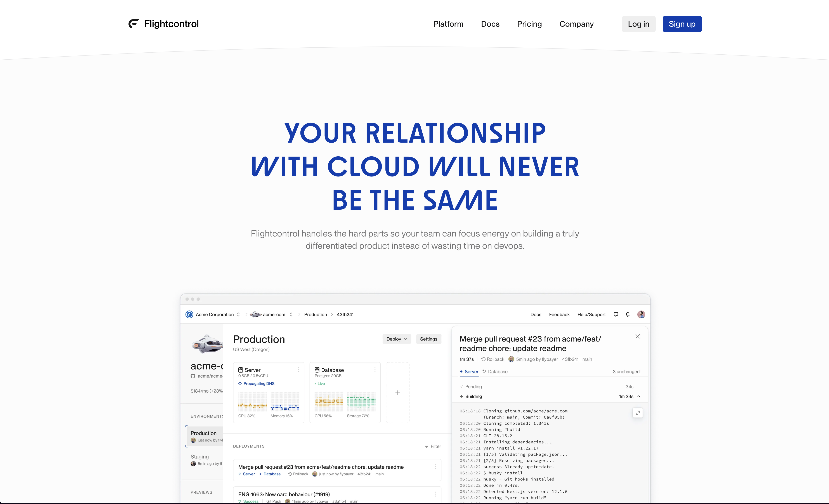Open Docs in the dashboard header
Viewport: 829px width, 504px height.
tap(536, 314)
